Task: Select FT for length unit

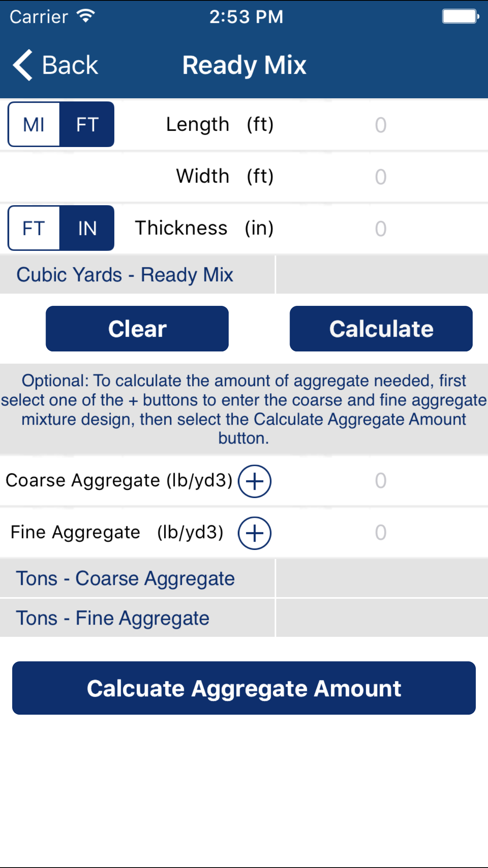Action: coord(87,125)
